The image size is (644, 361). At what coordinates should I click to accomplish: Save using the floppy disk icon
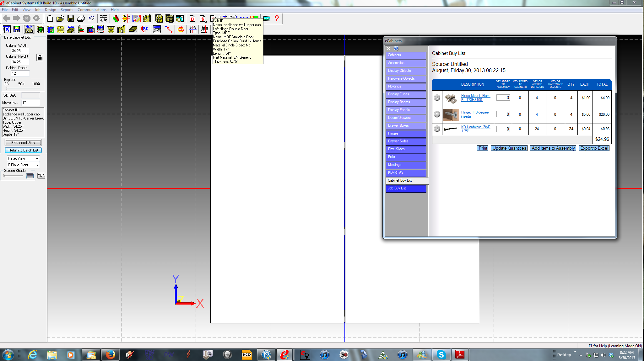click(71, 19)
